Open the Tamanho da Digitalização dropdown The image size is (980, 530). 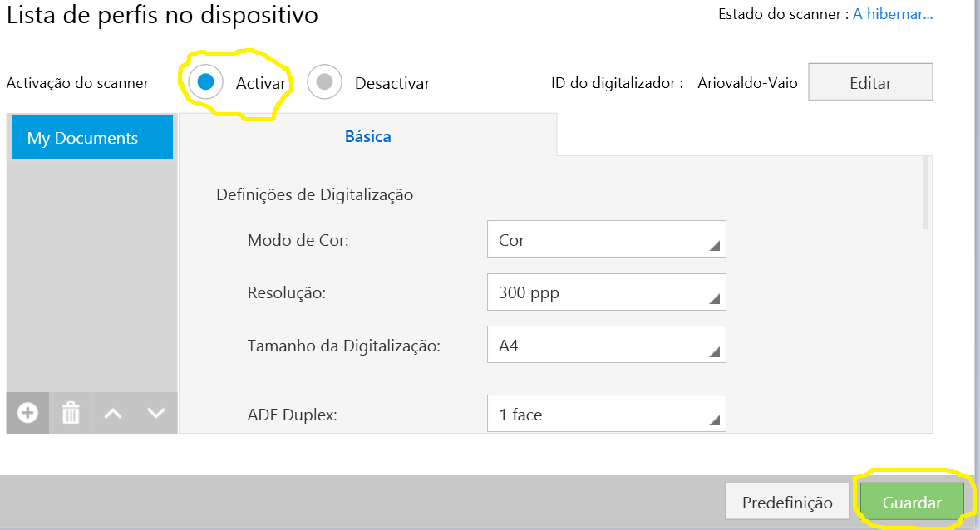pos(606,345)
